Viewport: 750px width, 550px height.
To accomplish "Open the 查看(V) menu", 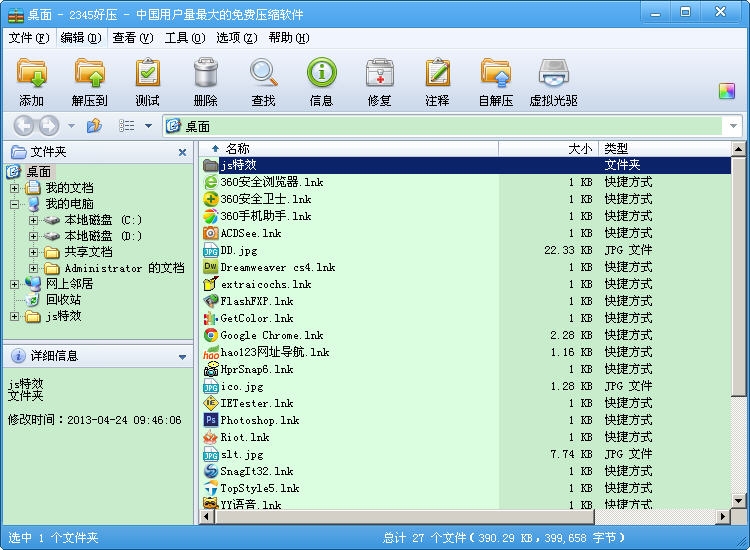I will pyautogui.click(x=132, y=38).
